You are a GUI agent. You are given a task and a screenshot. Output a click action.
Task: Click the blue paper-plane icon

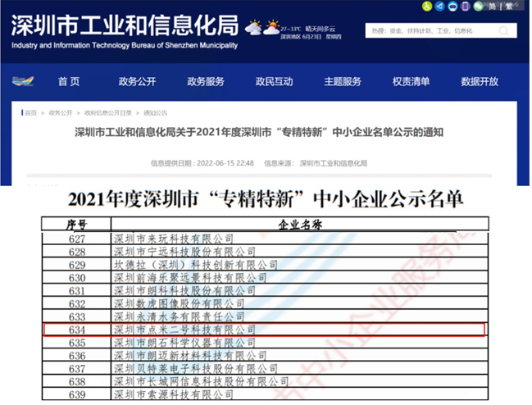(x=441, y=7)
